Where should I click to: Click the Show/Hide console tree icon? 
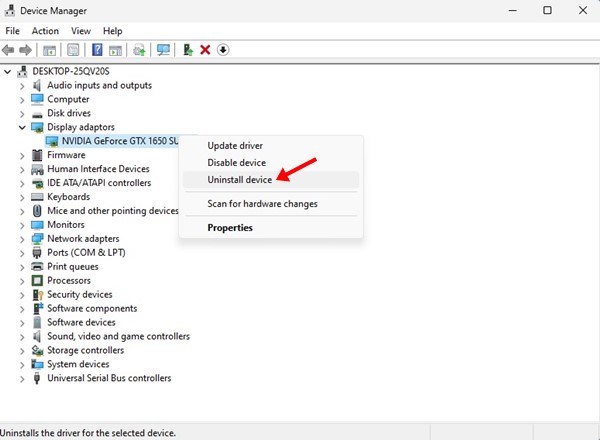pos(49,50)
